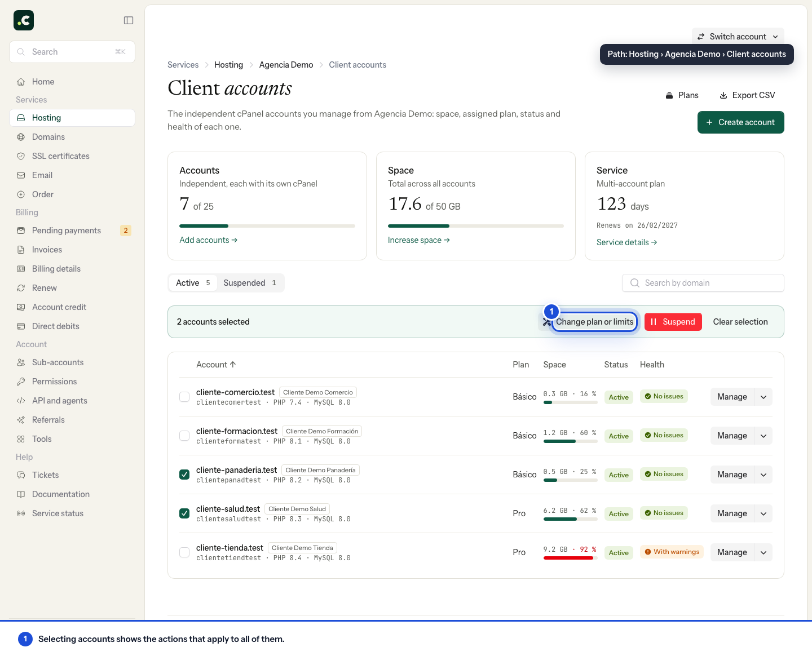Click the Tools grid icon
Viewport: 812px width, 656px height.
coord(21,439)
